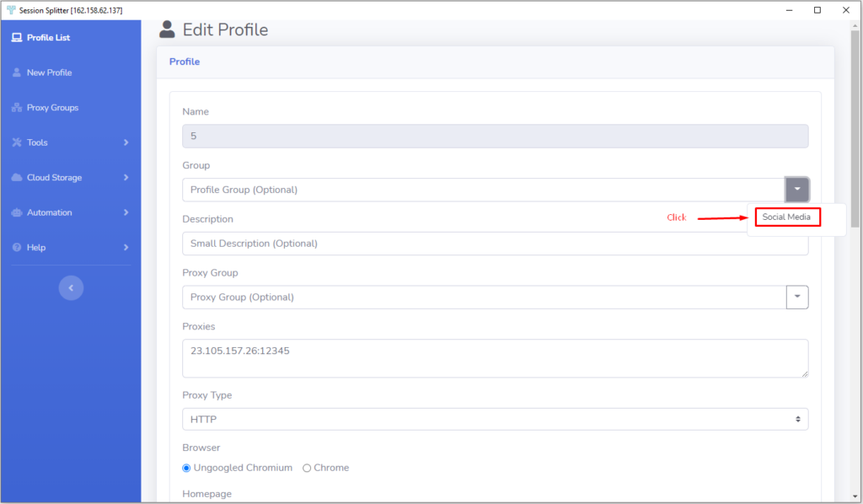
Task: Maximize the Session Splitter window
Action: pyautogui.click(x=817, y=10)
